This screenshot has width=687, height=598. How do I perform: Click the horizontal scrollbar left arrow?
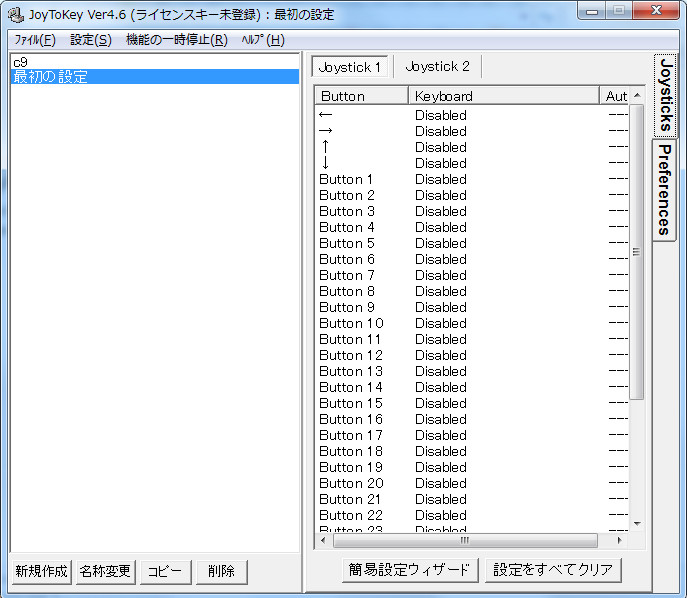(x=323, y=540)
